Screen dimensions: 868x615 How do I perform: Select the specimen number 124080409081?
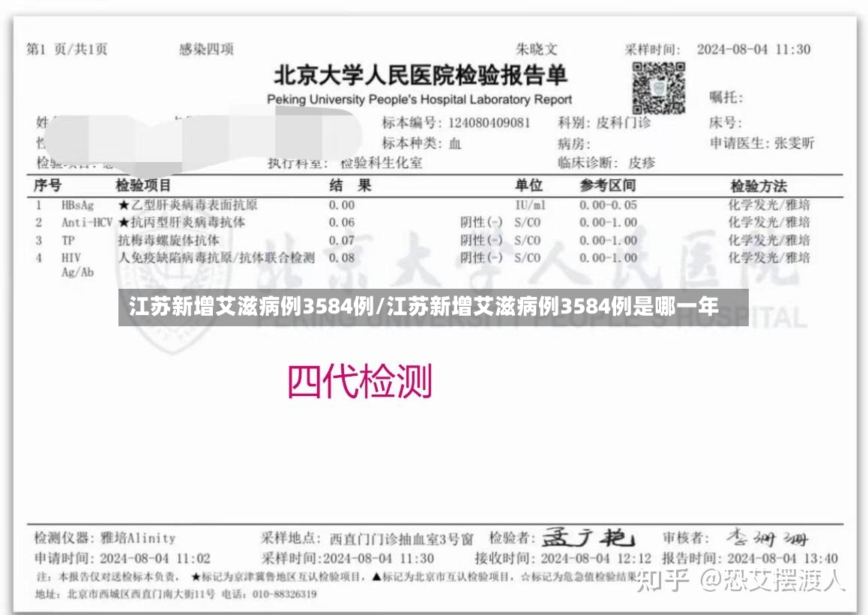click(x=489, y=122)
